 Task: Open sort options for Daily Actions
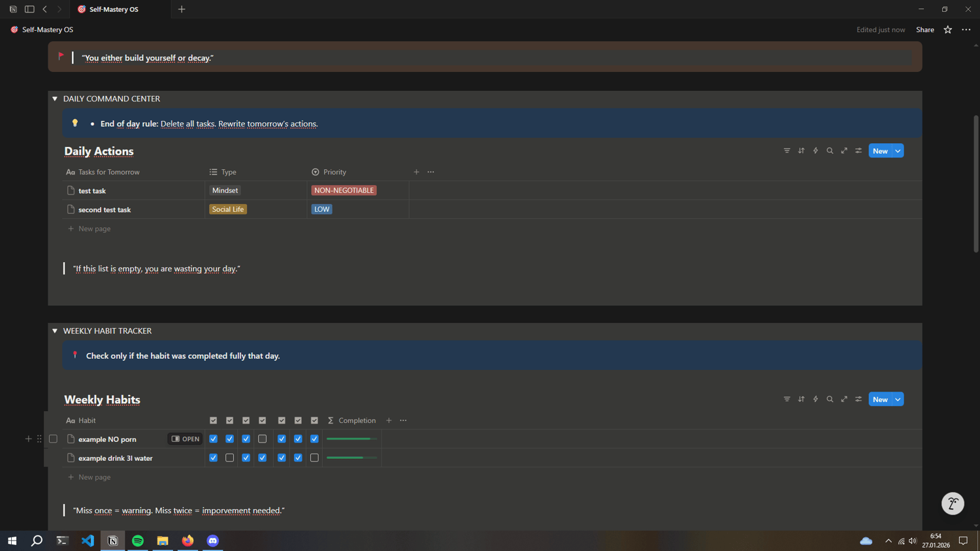(801, 151)
